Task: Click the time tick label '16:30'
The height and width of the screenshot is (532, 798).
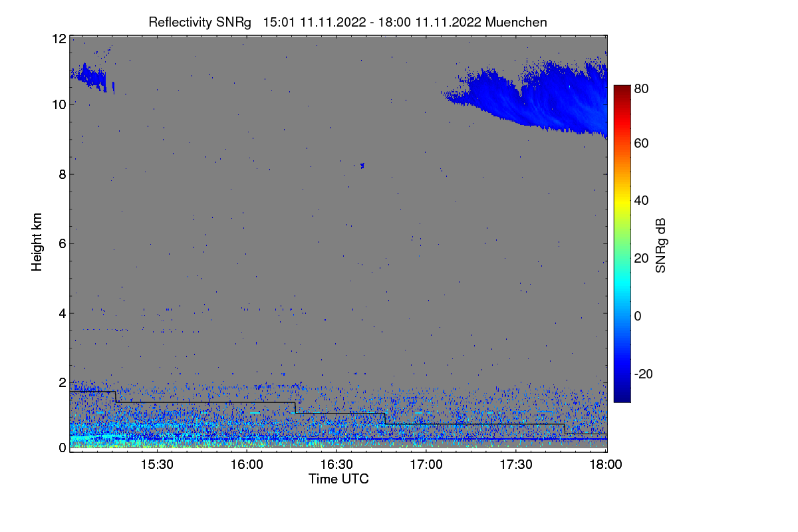Action: pos(336,465)
